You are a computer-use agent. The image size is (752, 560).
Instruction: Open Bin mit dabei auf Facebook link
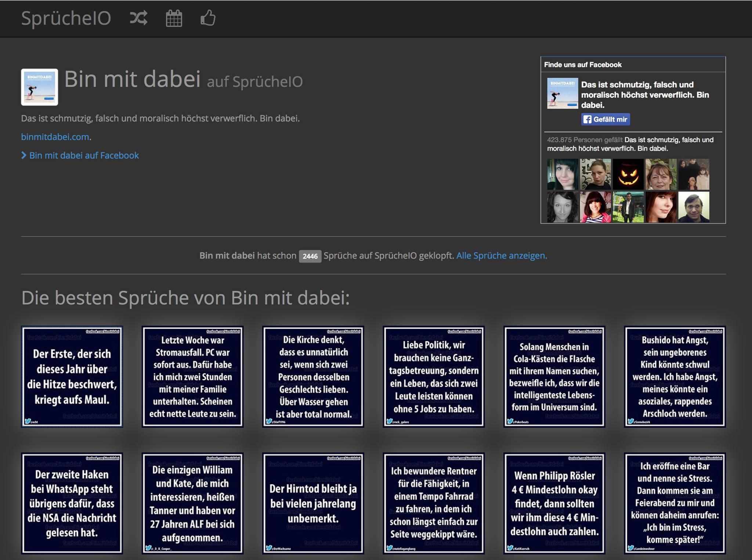84,155
